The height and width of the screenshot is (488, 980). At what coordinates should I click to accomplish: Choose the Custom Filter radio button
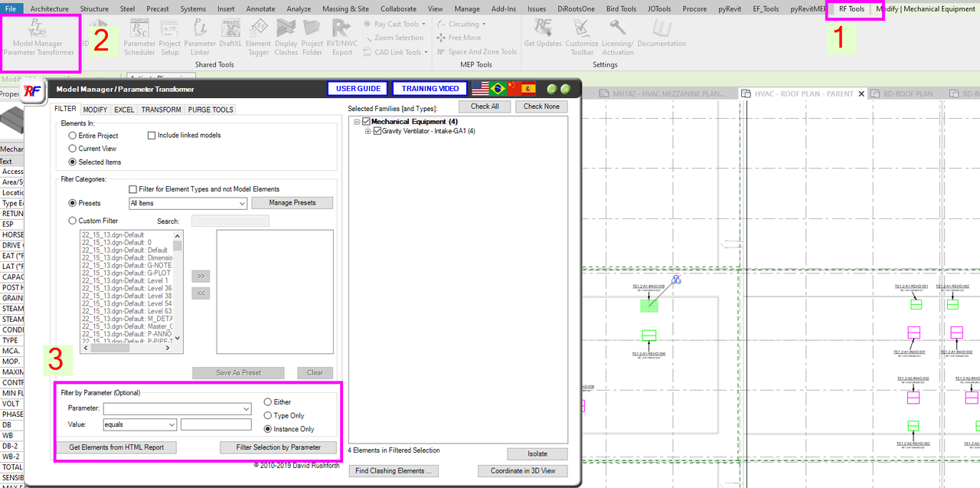point(73,221)
